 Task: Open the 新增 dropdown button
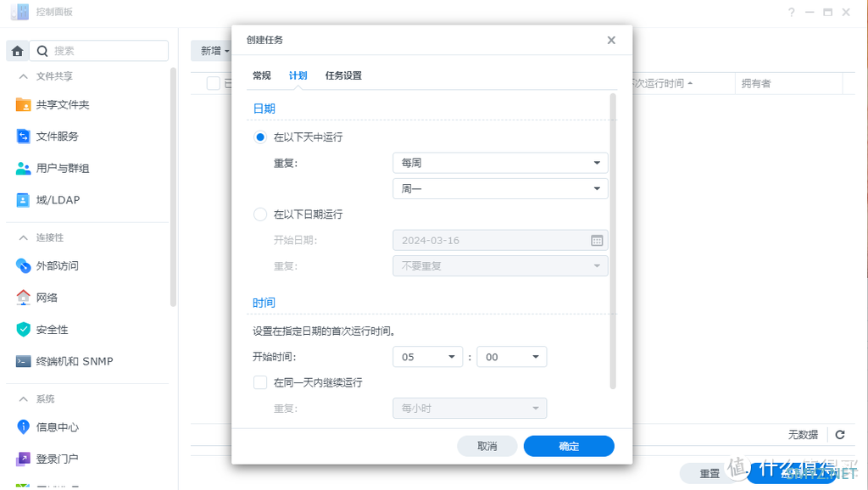point(212,51)
